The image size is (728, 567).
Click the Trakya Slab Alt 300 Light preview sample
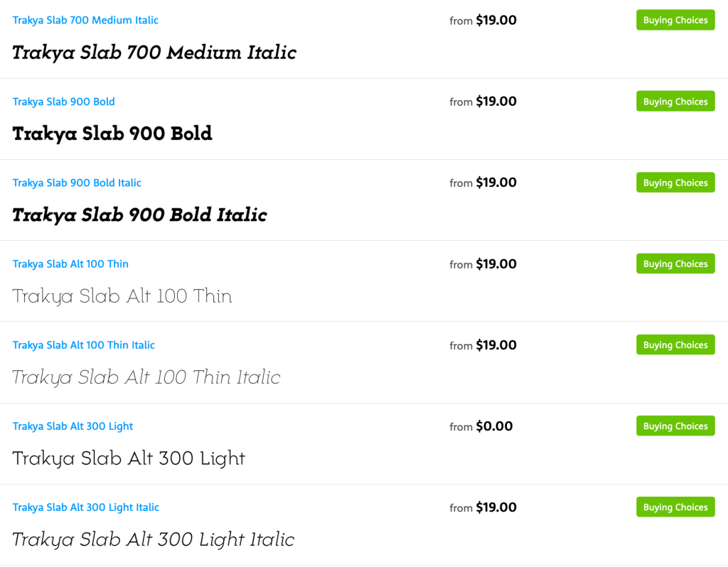point(129,459)
